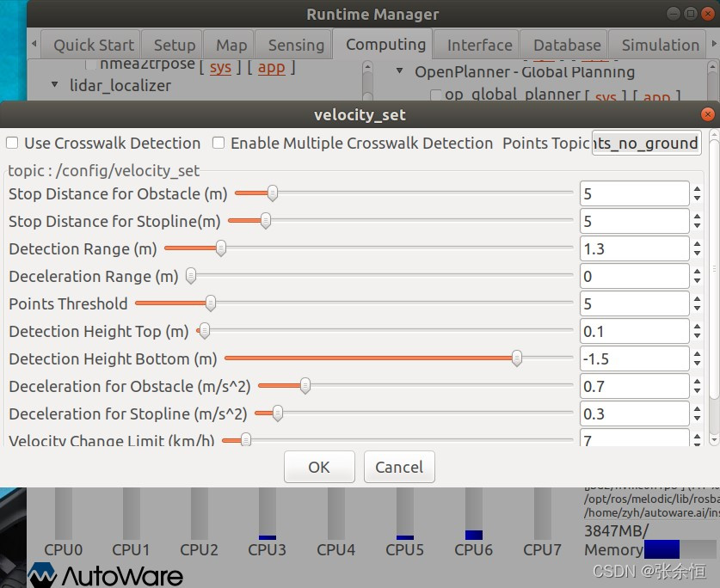Click the Deceleration for Obstacle value field
Image resolution: width=720 pixels, height=588 pixels.
(634, 387)
